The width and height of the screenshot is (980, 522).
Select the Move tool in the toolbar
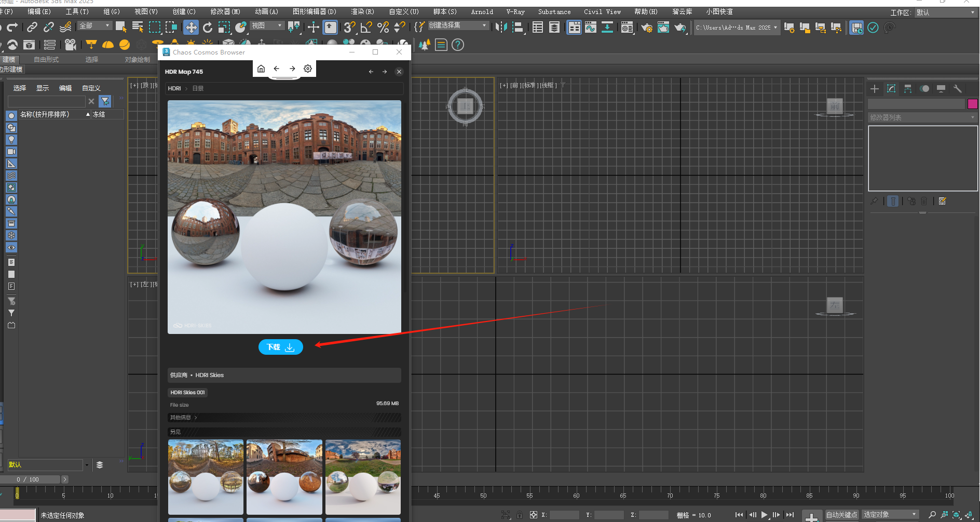coord(191,27)
